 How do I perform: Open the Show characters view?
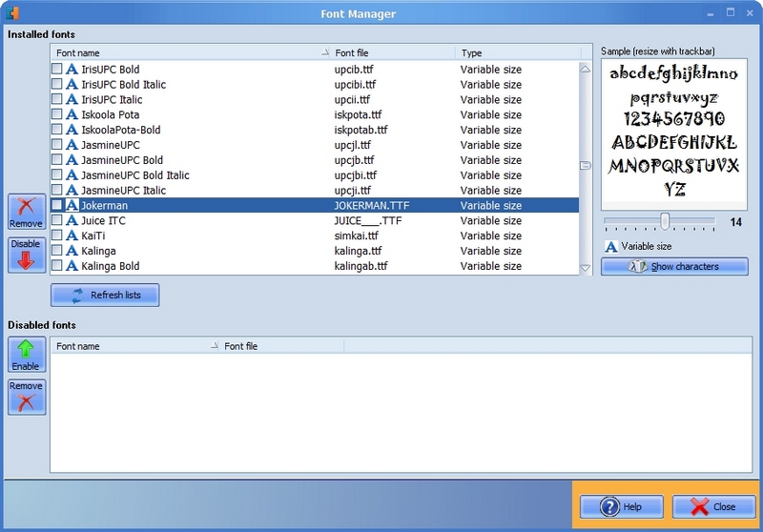click(x=674, y=267)
